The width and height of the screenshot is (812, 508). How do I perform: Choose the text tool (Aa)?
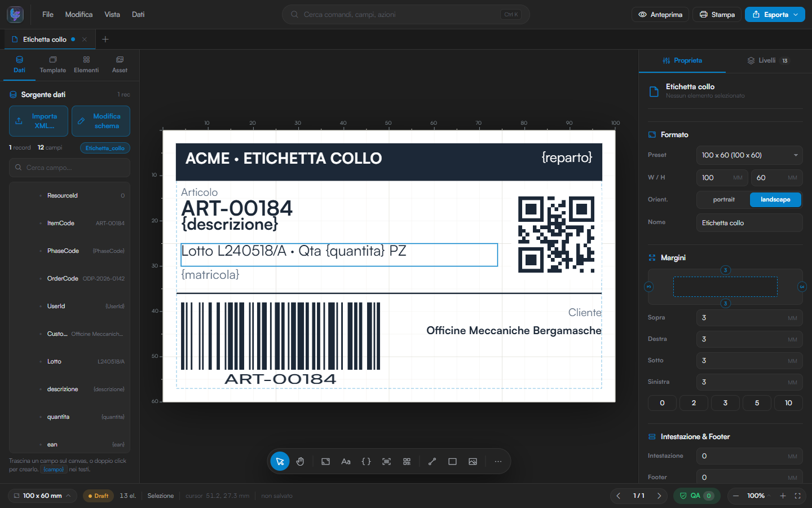[346, 461]
